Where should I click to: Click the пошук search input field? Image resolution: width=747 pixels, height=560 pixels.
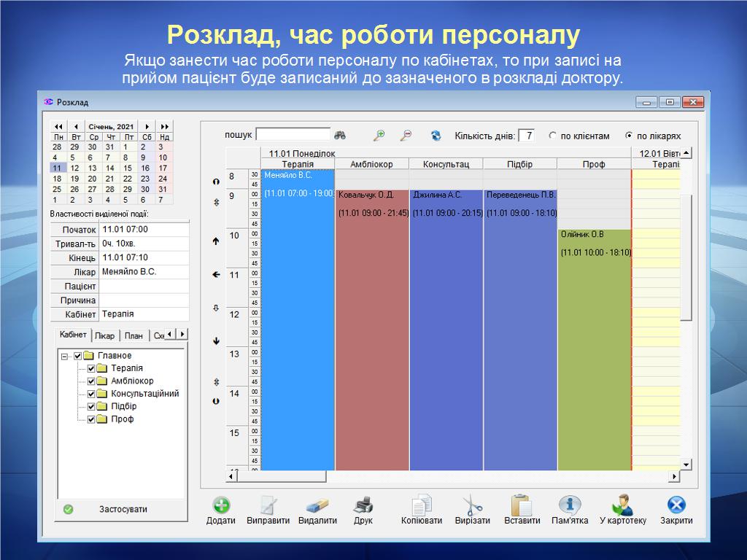pos(293,135)
